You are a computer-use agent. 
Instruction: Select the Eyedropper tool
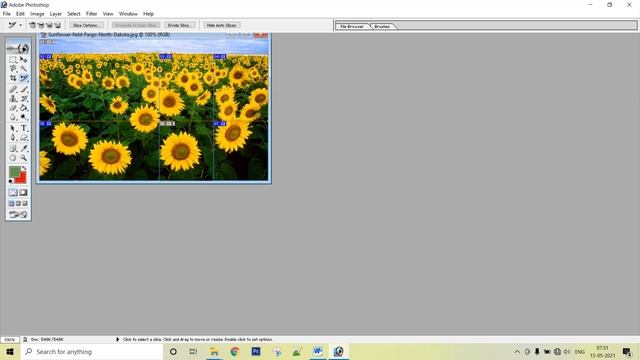coord(24,148)
